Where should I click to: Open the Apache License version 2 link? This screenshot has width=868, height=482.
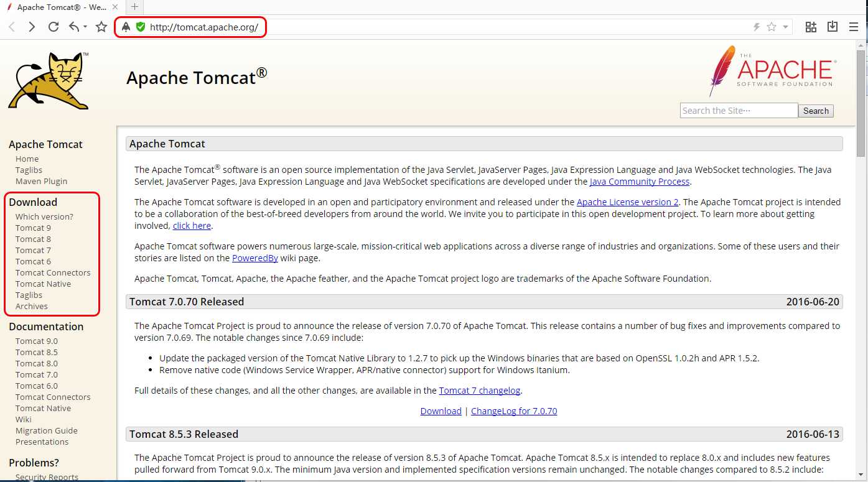point(628,202)
